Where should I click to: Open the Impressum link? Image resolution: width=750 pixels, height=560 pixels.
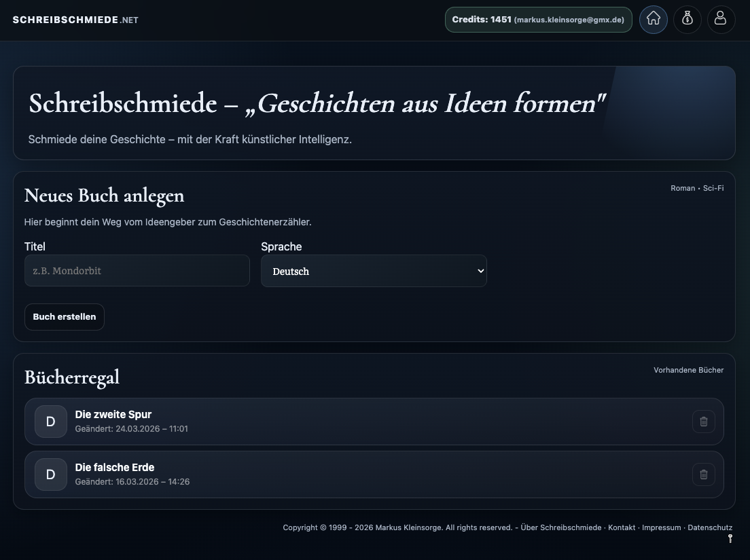(x=661, y=527)
